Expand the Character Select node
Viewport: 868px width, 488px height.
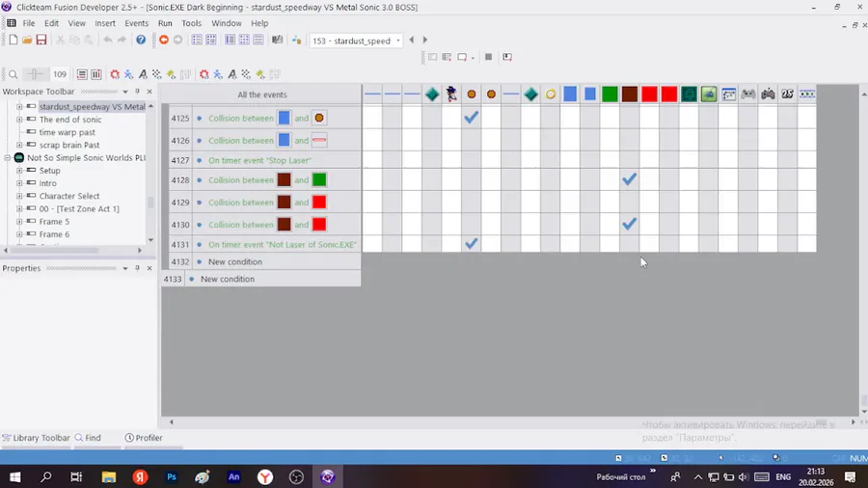19,196
